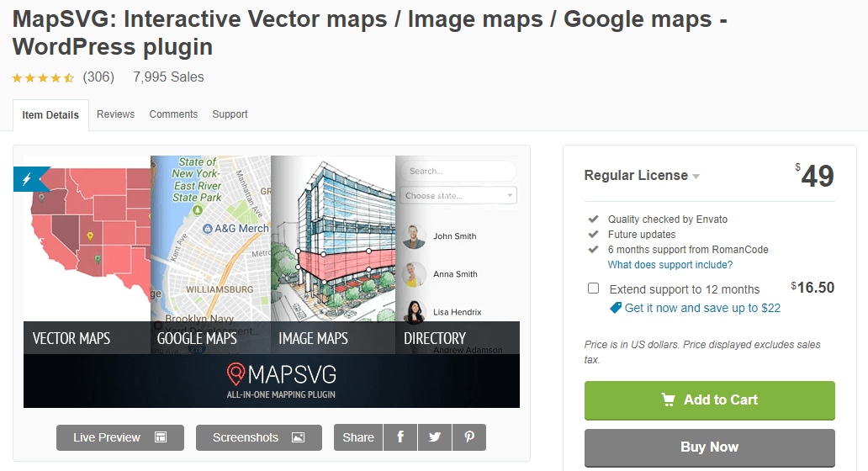Open the Screenshots gallery button

[259, 437]
